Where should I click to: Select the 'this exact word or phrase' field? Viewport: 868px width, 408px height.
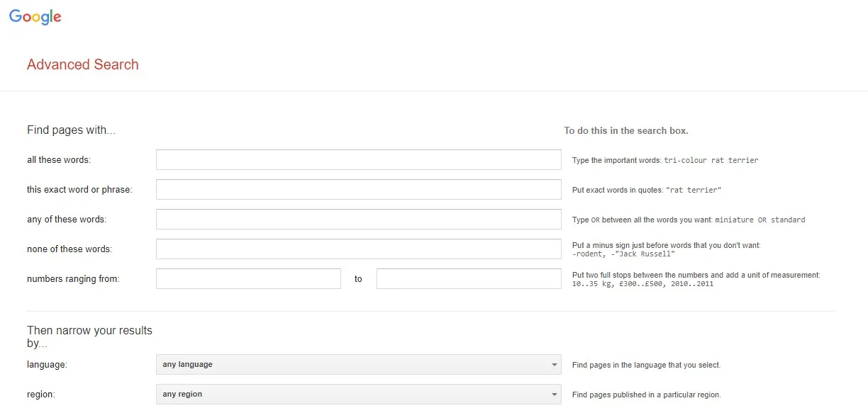coord(358,190)
